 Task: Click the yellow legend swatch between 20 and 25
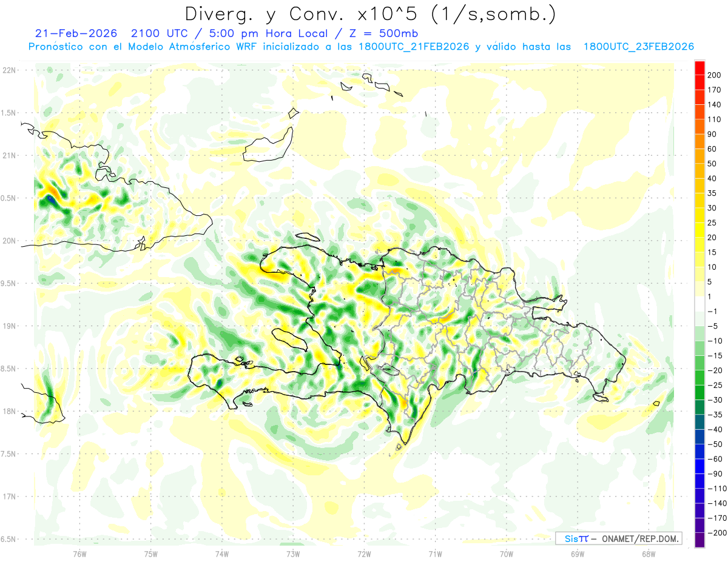[699, 230]
